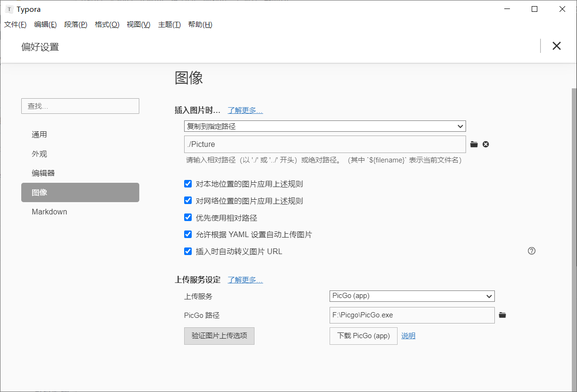The height and width of the screenshot is (392, 577).
Task: Open the 视图(V) menu
Action: [138, 25]
